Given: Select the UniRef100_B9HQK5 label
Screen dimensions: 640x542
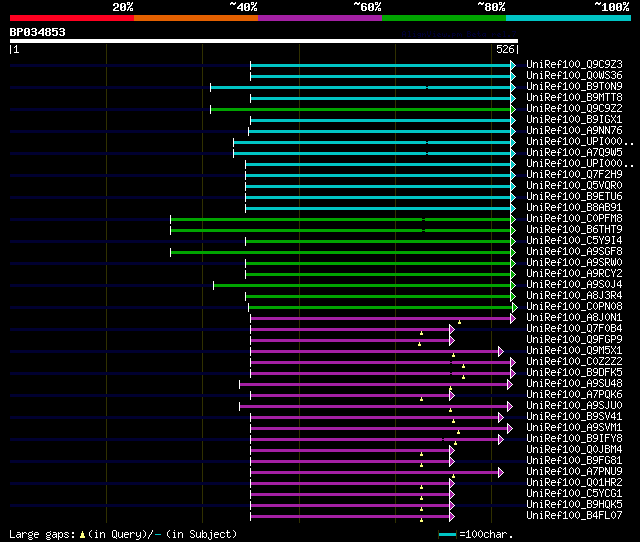Looking at the screenshot, I should coord(574,505).
